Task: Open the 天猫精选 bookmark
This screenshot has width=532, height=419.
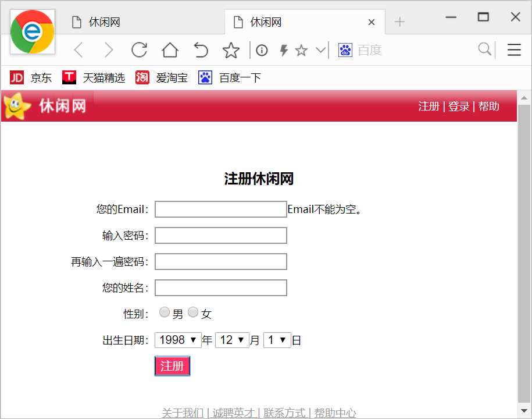Action: pyautogui.click(x=94, y=78)
